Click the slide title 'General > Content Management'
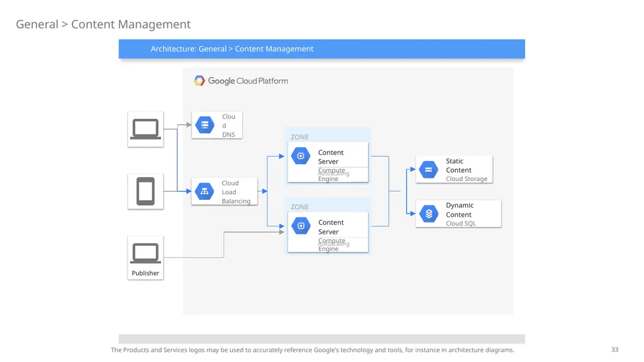 [103, 25]
